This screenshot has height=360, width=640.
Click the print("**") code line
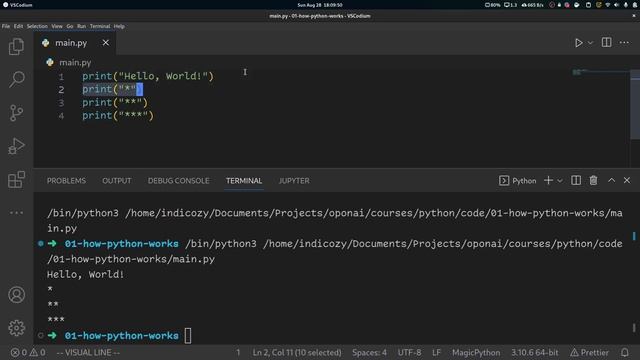tap(115, 102)
